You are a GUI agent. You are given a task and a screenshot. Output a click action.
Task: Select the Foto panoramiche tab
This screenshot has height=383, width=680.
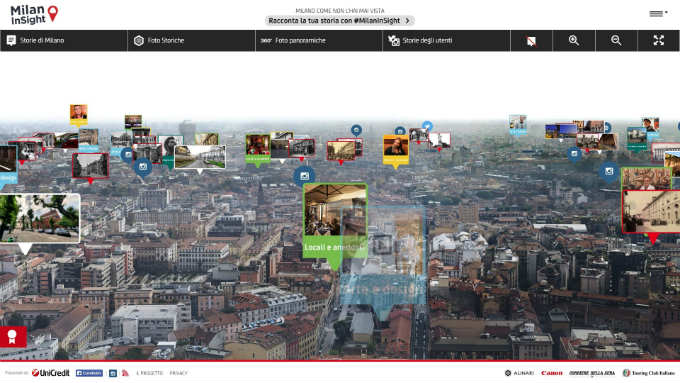coord(319,40)
